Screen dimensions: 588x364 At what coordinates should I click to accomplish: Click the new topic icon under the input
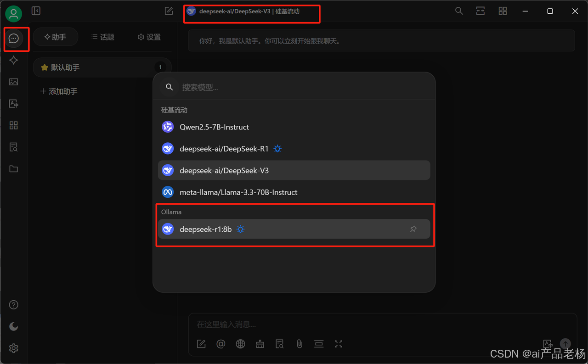pyautogui.click(x=201, y=344)
